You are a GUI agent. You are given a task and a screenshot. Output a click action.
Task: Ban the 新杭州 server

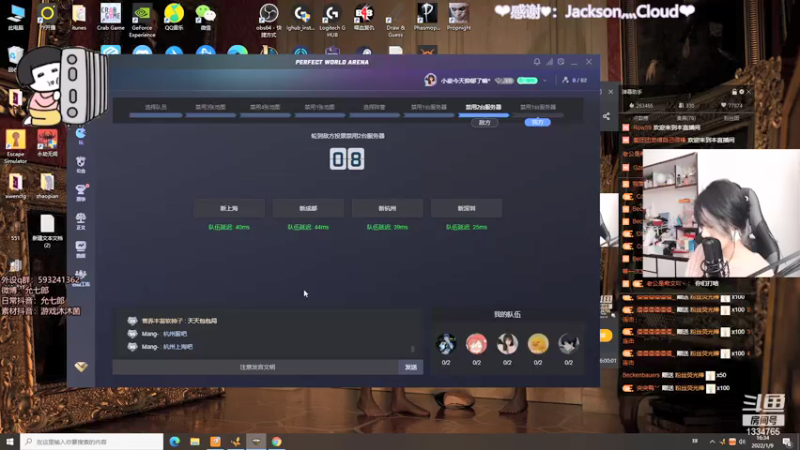coord(387,208)
